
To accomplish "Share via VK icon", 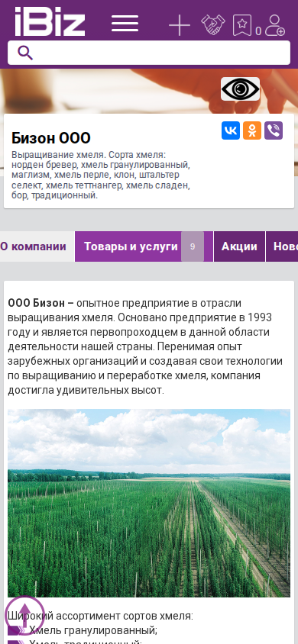I will coord(231,130).
